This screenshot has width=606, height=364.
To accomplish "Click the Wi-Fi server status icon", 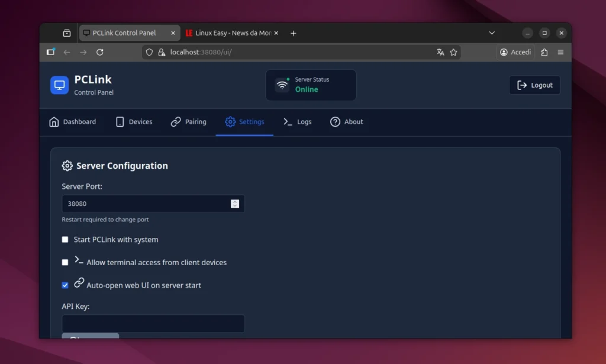I will [282, 85].
